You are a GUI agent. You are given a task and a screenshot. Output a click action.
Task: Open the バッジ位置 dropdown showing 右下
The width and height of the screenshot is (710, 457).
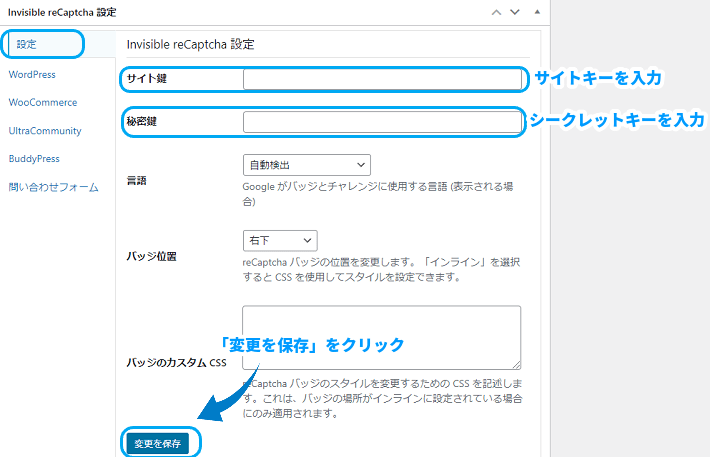point(280,241)
